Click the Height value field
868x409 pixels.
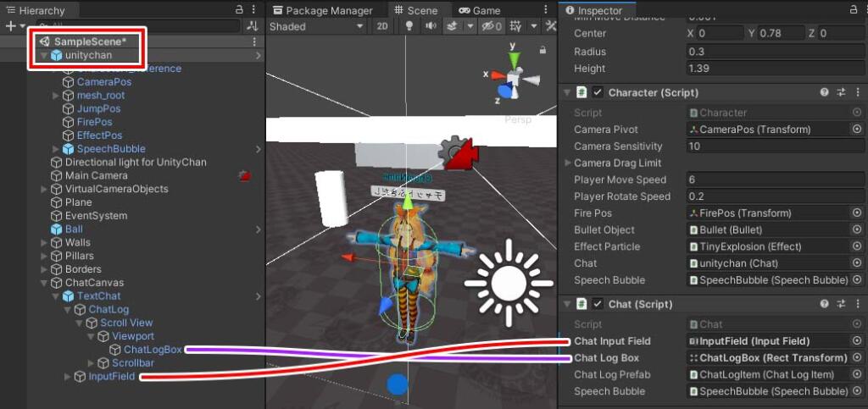coord(775,69)
